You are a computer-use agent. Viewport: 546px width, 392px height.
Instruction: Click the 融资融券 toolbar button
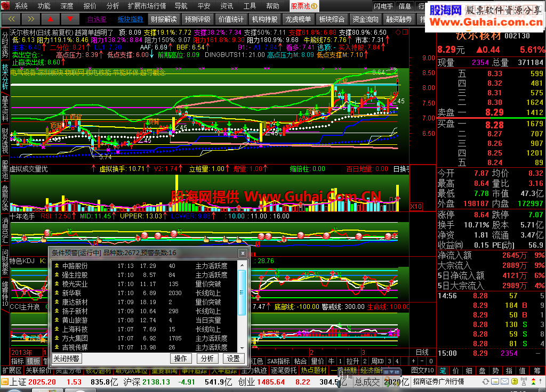(399, 19)
